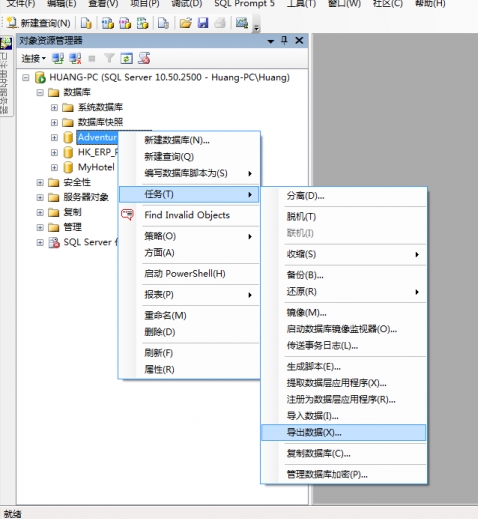Click the New Query (新建查询) toolbar button
The height and width of the screenshot is (519, 478).
click(39, 23)
